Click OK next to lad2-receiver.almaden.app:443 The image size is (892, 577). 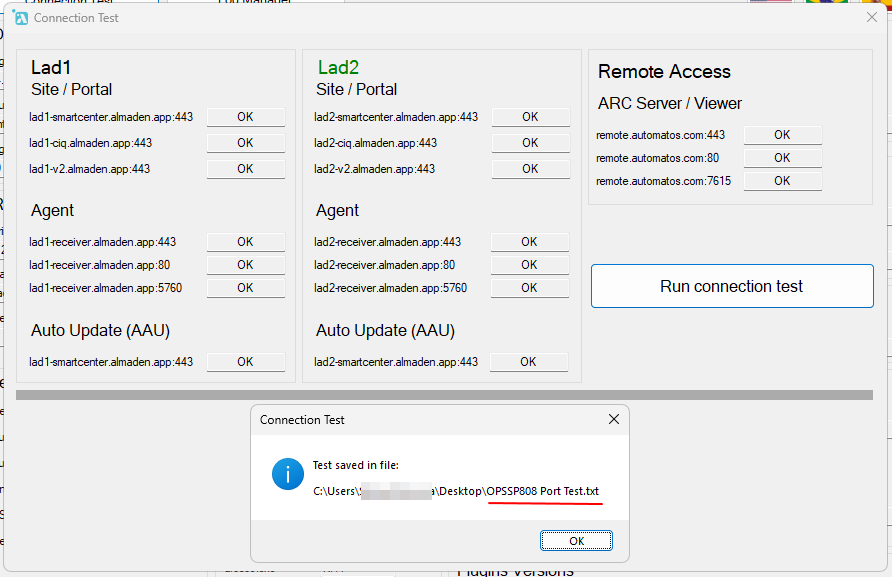530,241
